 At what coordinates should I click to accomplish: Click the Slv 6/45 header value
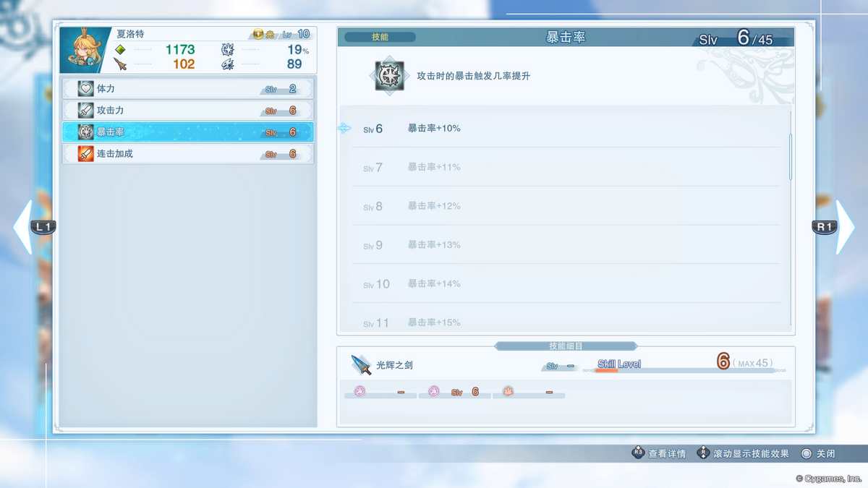point(736,38)
